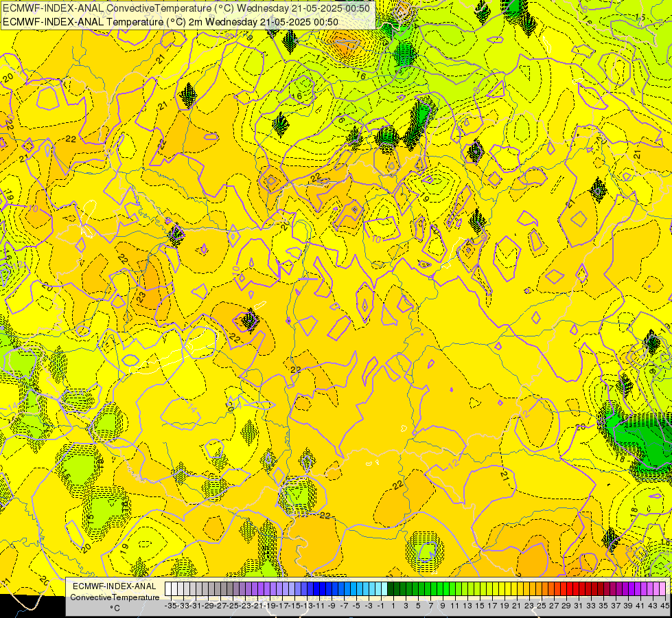Click the '11' legend scale value
Viewport: 672px width, 618px height.
pyautogui.click(x=454, y=606)
